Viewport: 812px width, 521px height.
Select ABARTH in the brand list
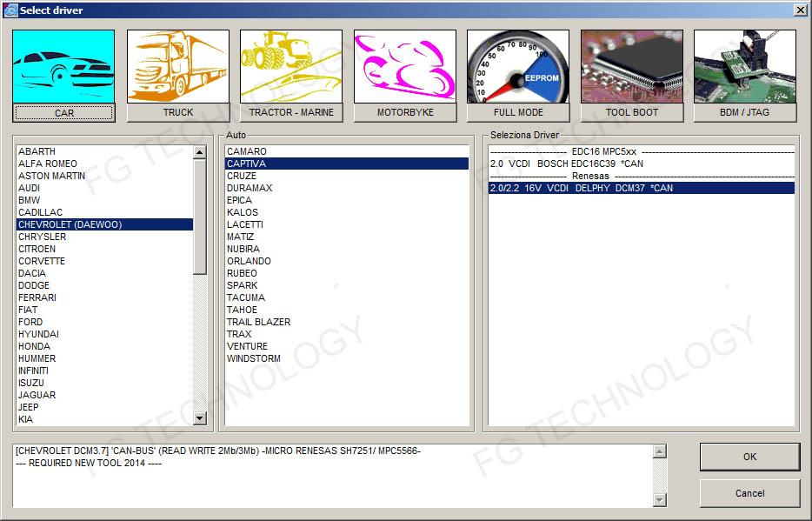[104, 151]
